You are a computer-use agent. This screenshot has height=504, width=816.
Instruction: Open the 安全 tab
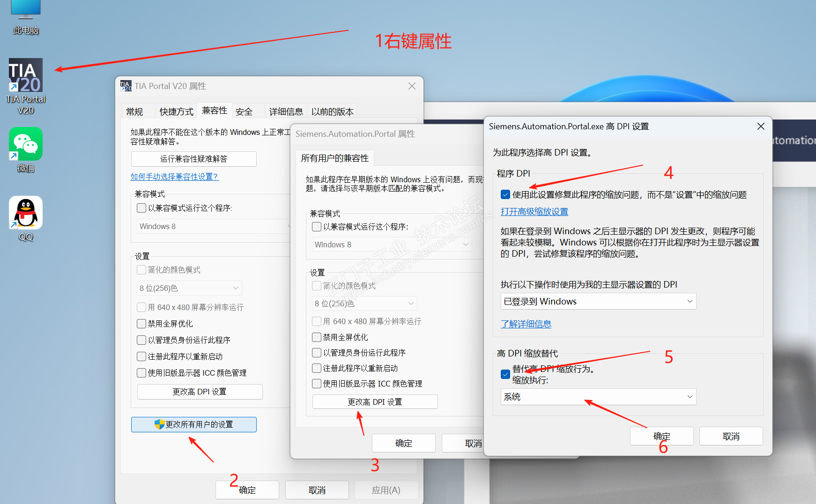pos(244,111)
